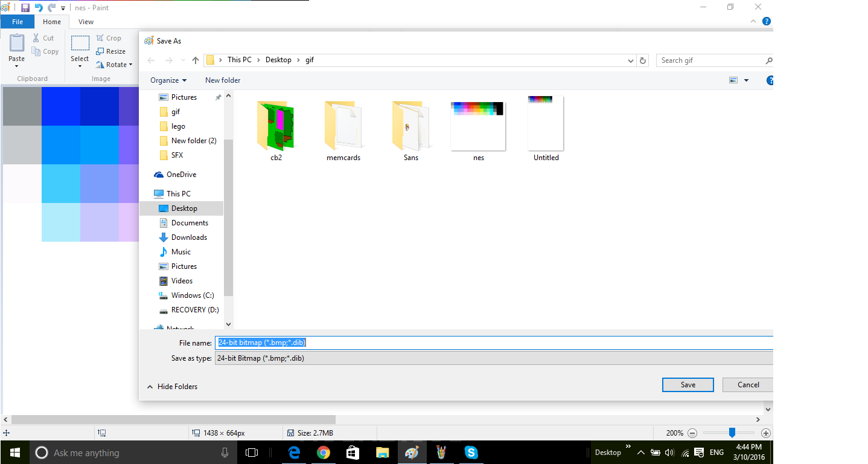Select the Untitled image file

click(546, 129)
